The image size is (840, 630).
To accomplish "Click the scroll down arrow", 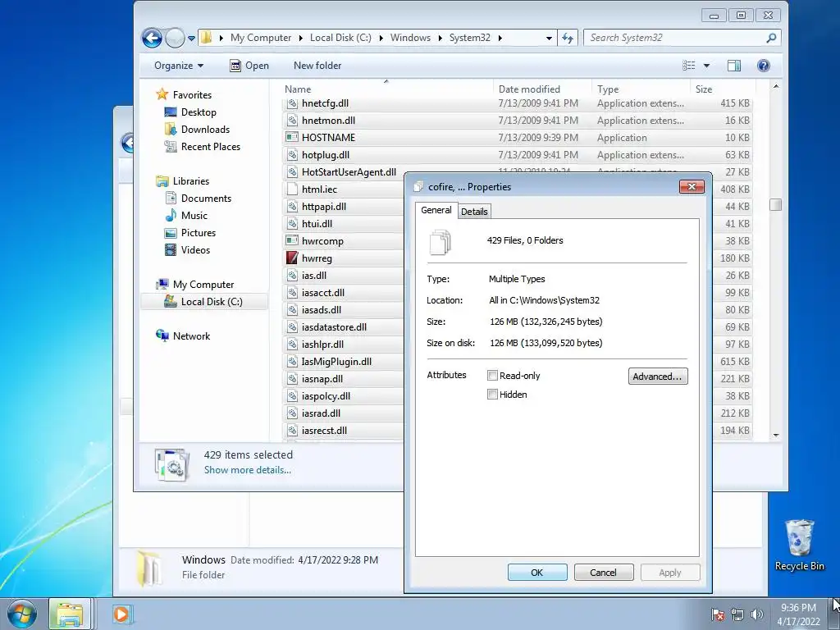I will 776,436.
